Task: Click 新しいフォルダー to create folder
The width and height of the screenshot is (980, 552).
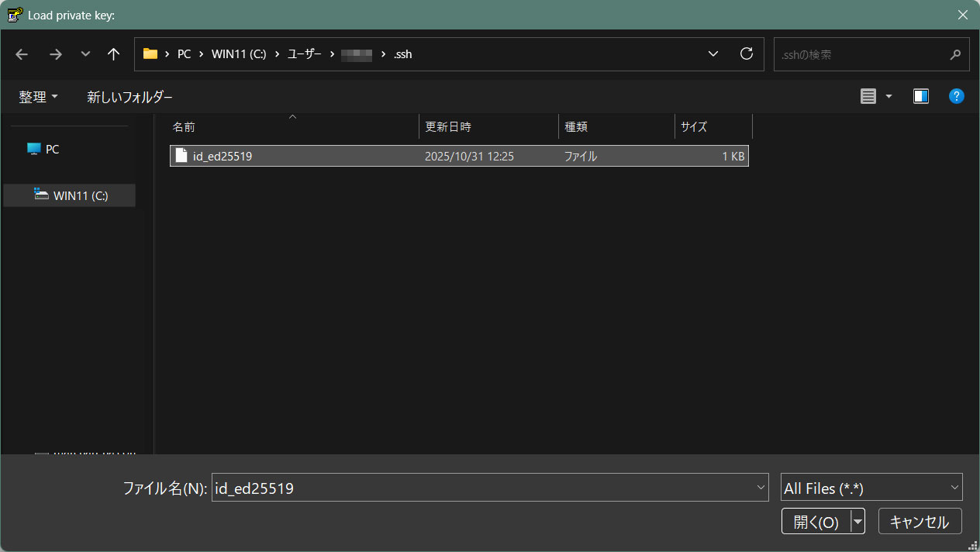Action: pyautogui.click(x=129, y=97)
